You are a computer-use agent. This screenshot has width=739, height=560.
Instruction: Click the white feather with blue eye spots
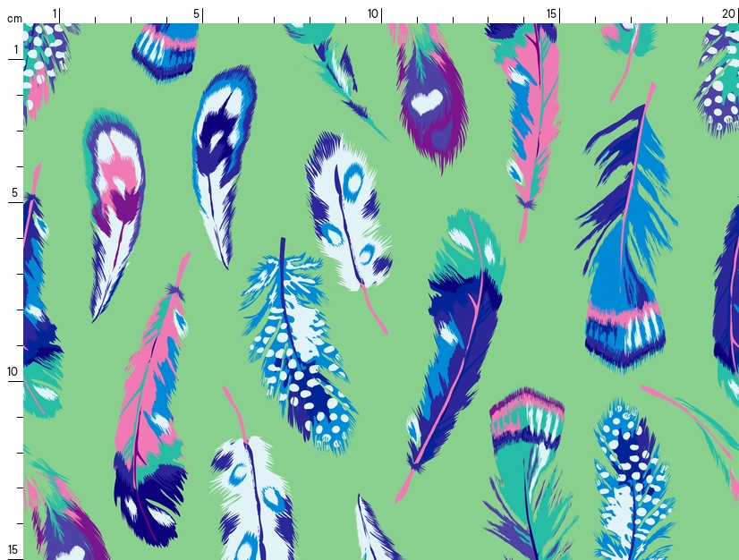click(x=347, y=210)
